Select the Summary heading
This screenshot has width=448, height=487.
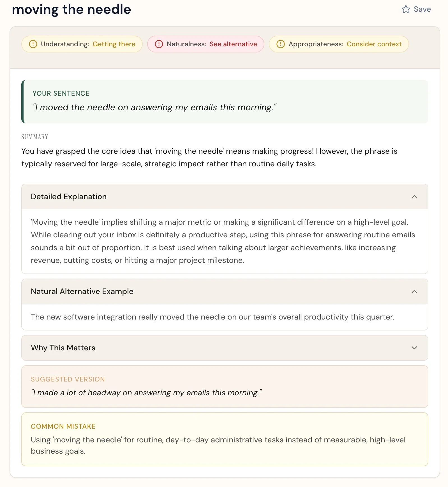click(34, 137)
